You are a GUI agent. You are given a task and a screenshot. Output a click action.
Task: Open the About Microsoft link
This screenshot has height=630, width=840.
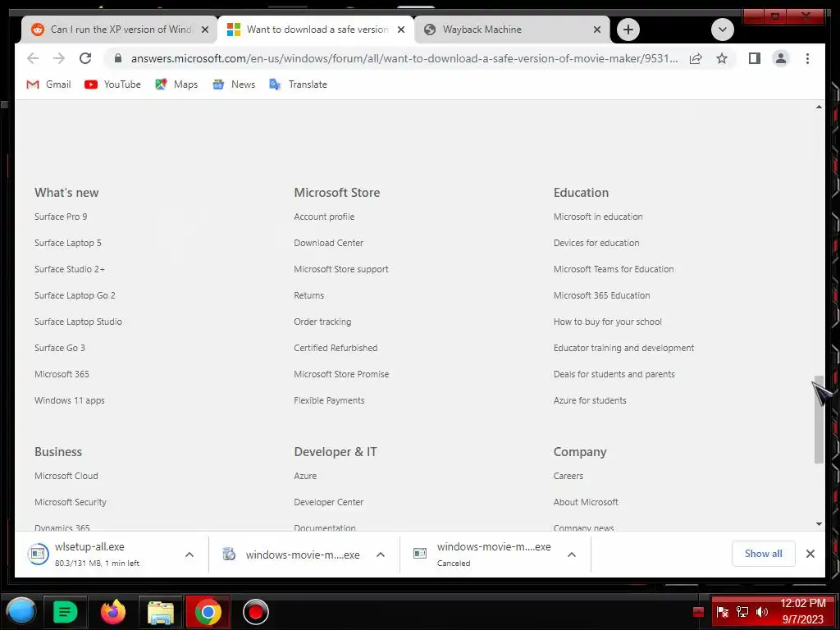(586, 502)
